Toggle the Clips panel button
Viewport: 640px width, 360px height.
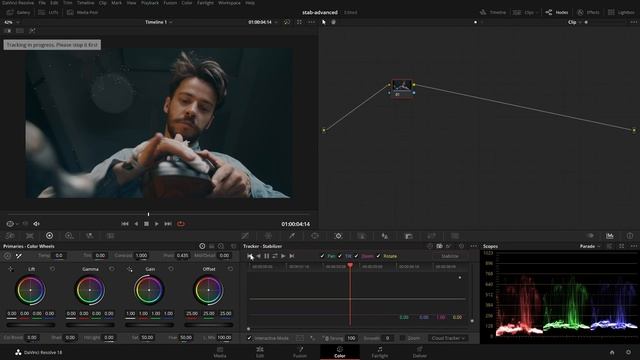coord(524,12)
